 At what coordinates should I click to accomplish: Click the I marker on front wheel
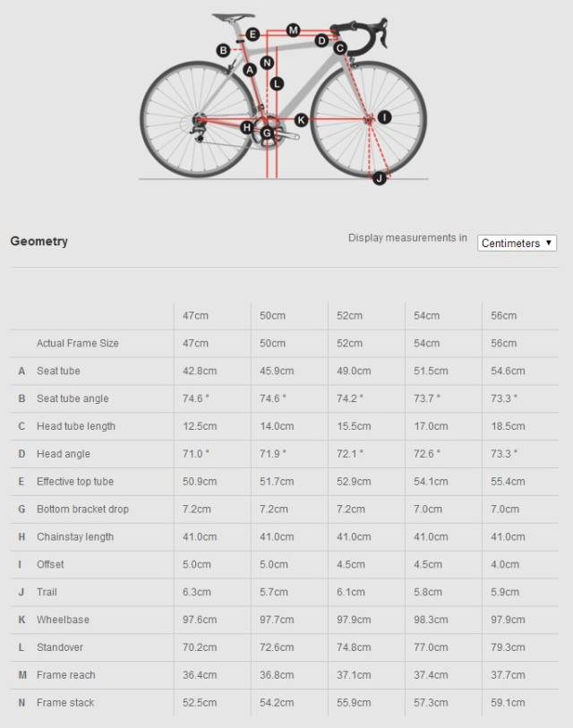tap(384, 117)
